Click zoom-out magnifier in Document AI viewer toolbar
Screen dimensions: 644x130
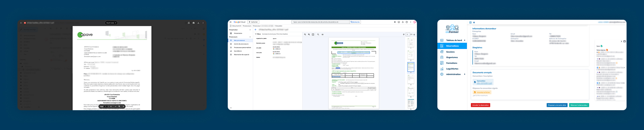[305, 35]
